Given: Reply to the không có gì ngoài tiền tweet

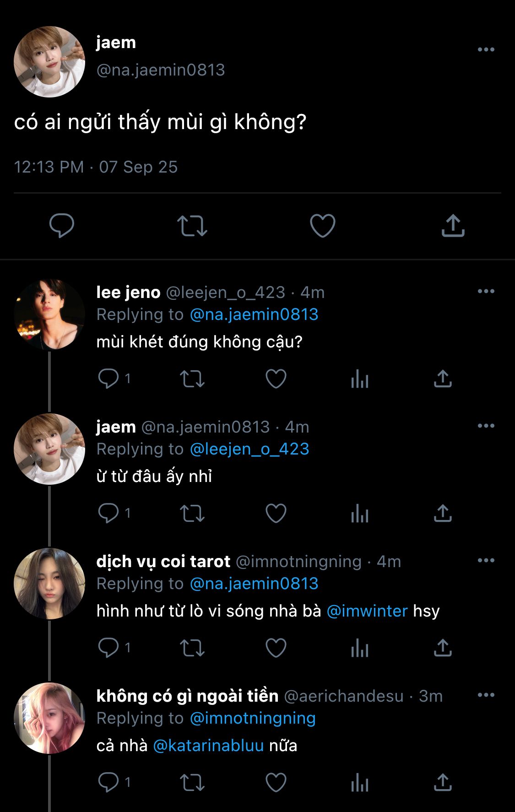Looking at the screenshot, I should point(108,782).
